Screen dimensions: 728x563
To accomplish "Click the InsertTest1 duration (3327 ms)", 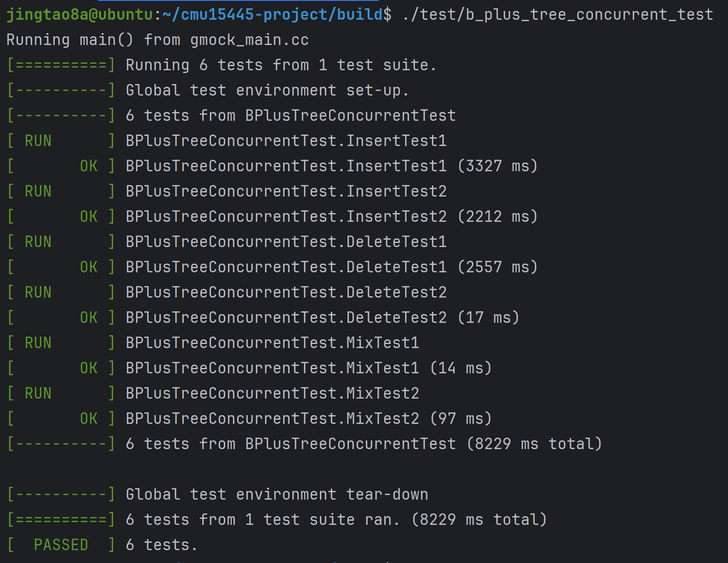I will tap(497, 166).
